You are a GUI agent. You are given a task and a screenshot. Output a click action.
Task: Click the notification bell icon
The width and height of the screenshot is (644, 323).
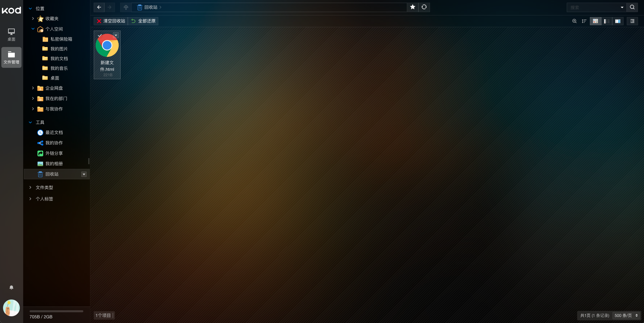(11, 287)
